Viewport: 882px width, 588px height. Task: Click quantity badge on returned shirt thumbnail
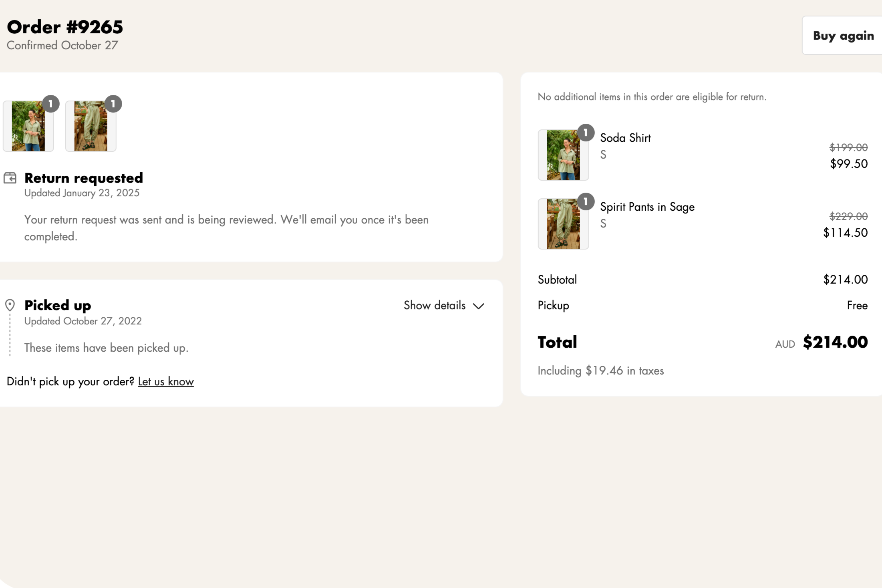(51, 104)
